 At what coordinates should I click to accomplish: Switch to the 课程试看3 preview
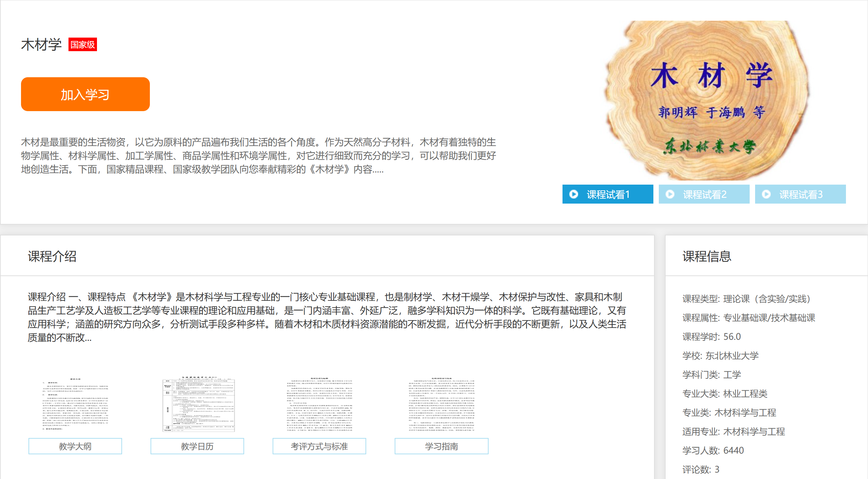coord(801,194)
